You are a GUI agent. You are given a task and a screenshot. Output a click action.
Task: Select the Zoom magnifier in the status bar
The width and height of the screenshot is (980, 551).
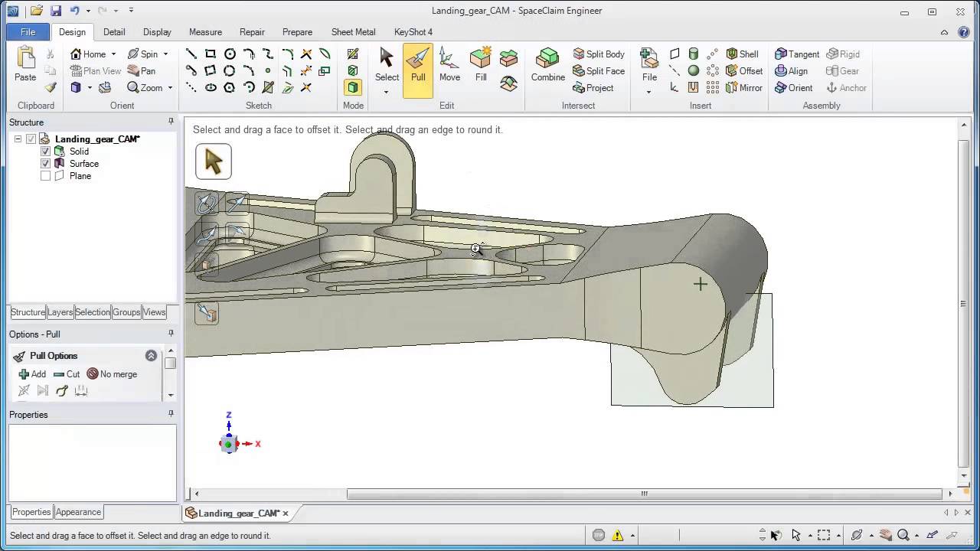(x=904, y=535)
